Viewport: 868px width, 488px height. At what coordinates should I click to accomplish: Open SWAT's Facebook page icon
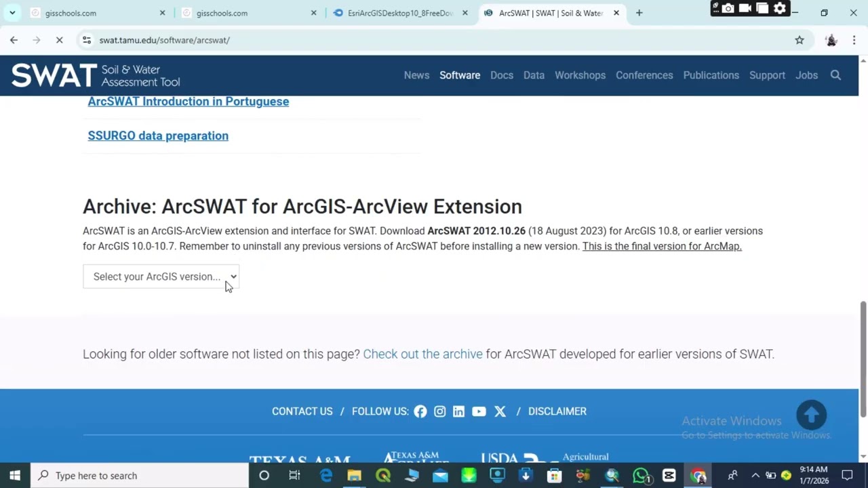420,411
